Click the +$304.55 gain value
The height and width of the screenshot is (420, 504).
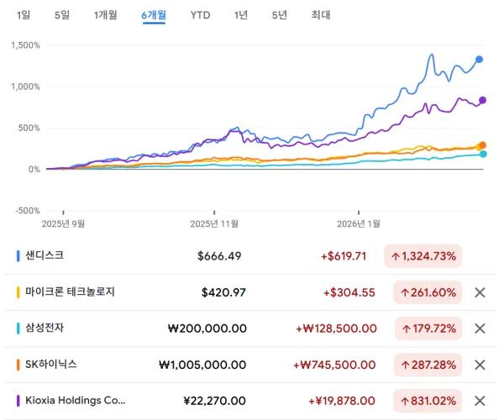[x=349, y=292]
